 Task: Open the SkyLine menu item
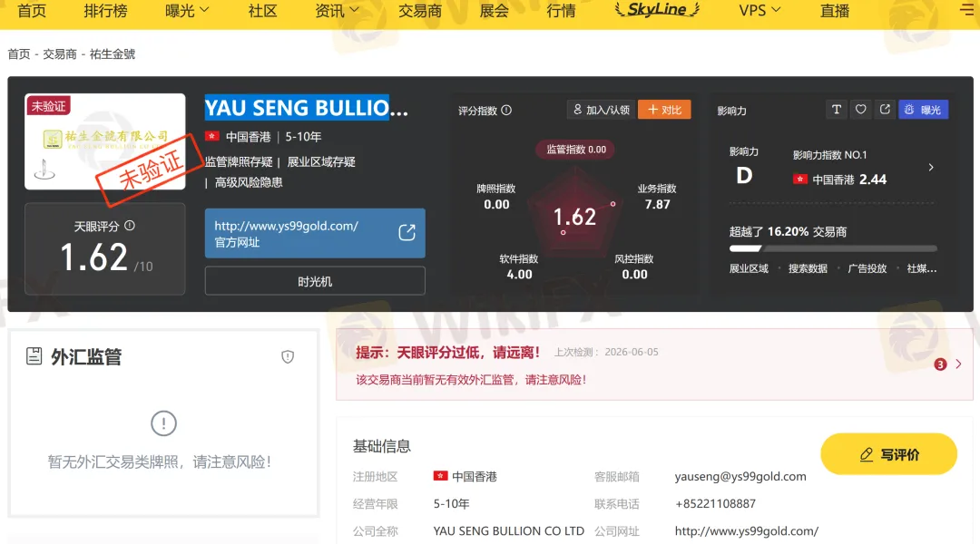click(x=657, y=9)
